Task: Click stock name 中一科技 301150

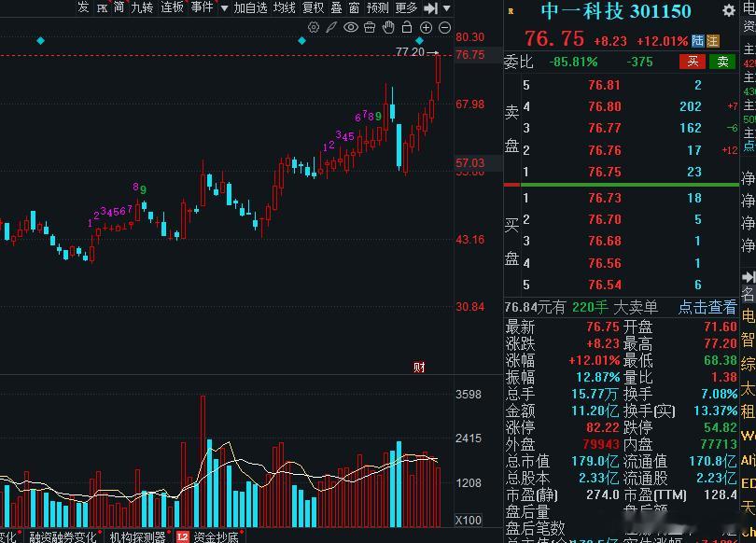Action: point(616,11)
